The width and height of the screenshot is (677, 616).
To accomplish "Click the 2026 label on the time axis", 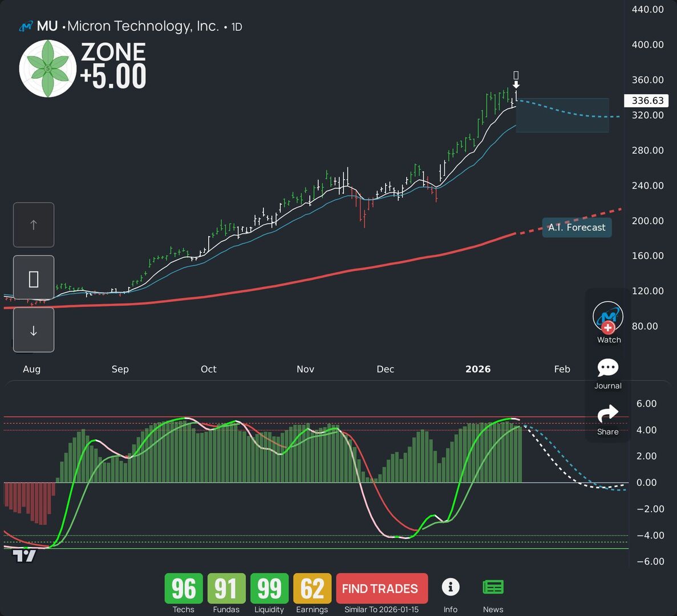I will (478, 369).
